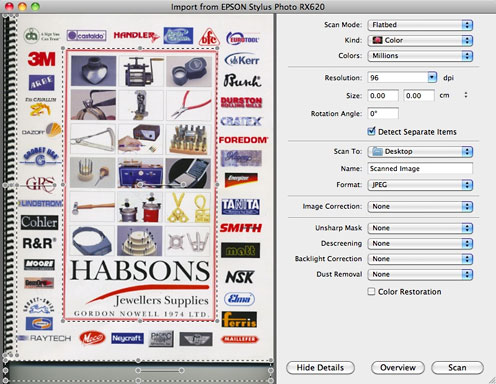
Task: Click the DURSTON logo in preview
Action: pyautogui.click(x=241, y=102)
